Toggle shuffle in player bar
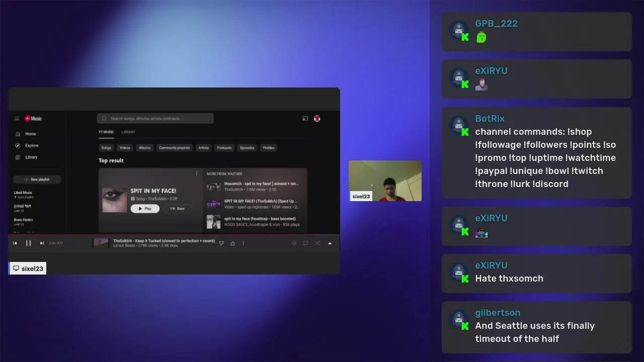 click(317, 243)
